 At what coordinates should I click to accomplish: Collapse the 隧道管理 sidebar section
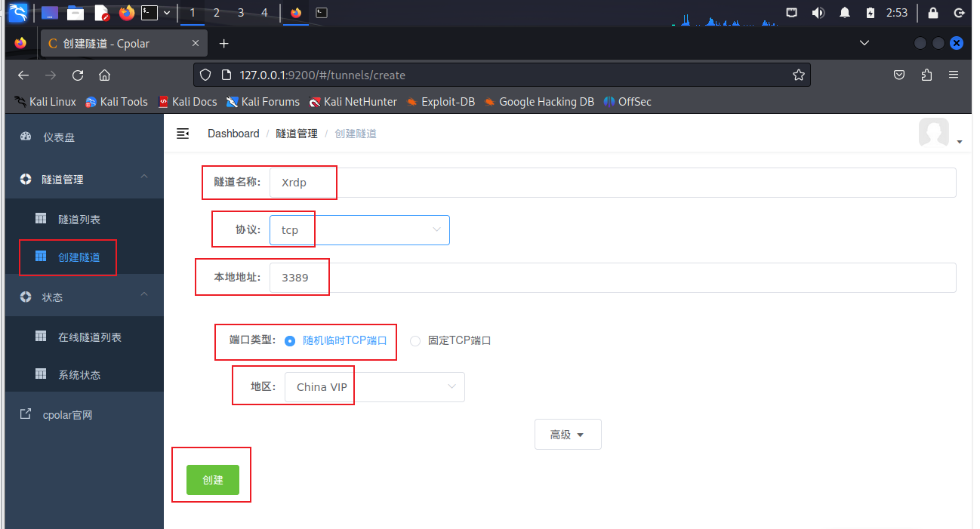(x=84, y=180)
